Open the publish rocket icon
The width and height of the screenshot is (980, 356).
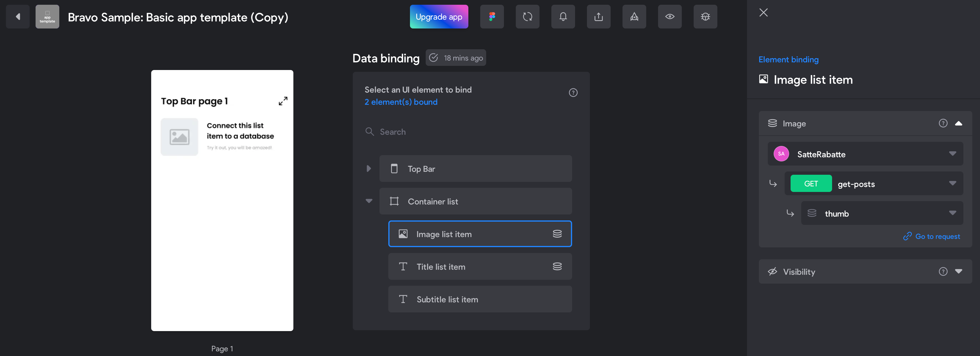click(634, 17)
